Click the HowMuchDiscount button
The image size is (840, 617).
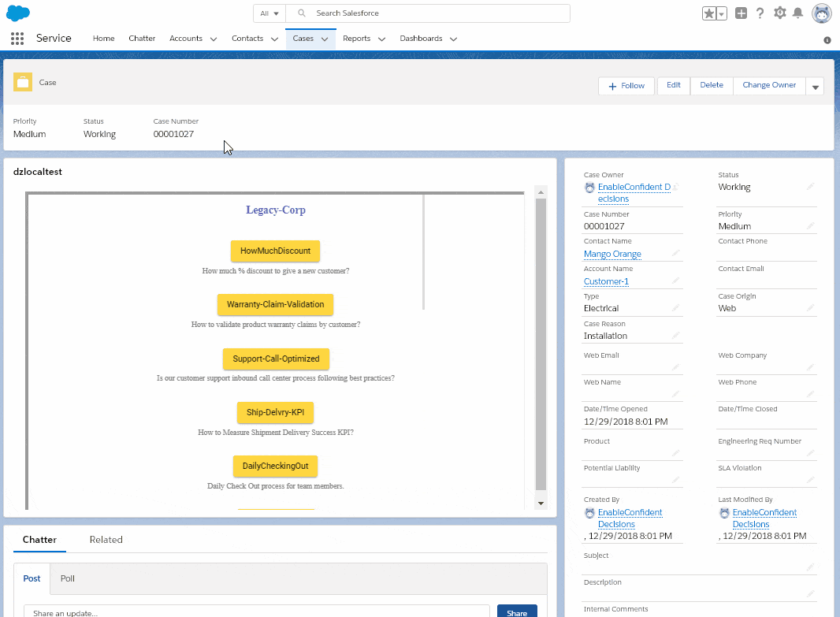[275, 250]
